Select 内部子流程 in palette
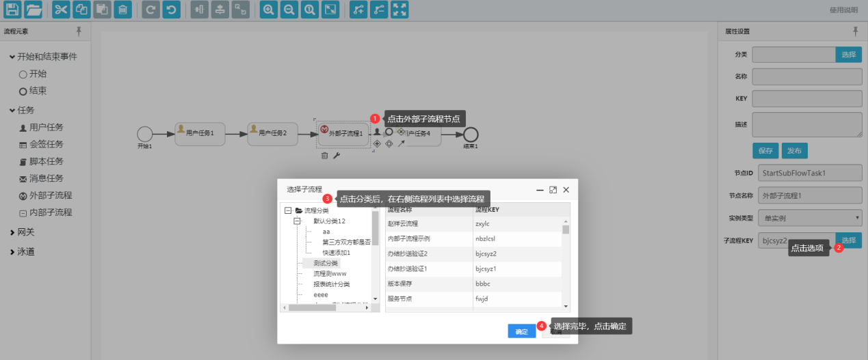Viewport: 868px width, 360px height. click(45, 212)
